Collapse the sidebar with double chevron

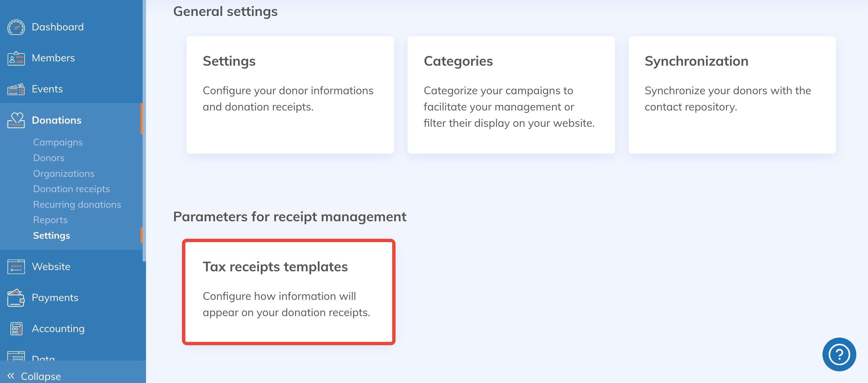coord(11,376)
